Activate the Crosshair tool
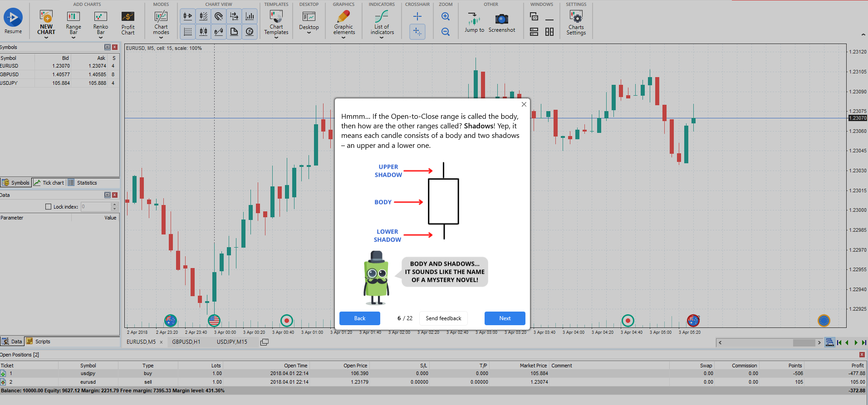This screenshot has width=868, height=405. point(417,16)
